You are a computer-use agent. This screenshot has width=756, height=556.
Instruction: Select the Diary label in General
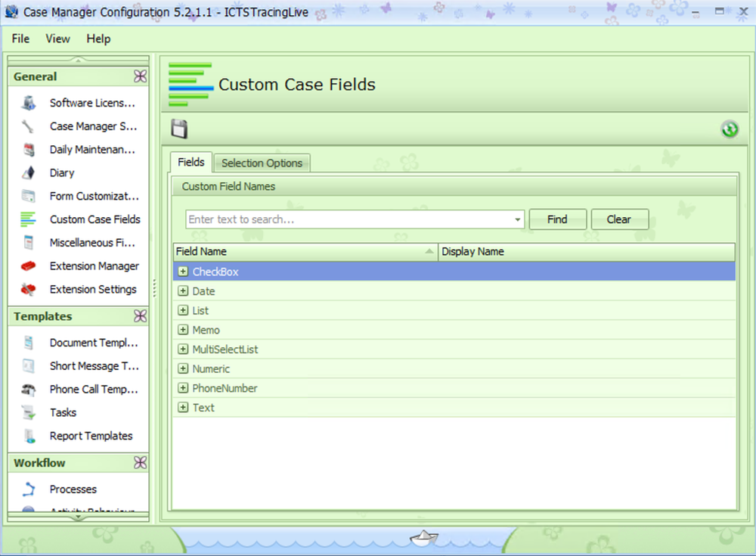click(x=62, y=172)
